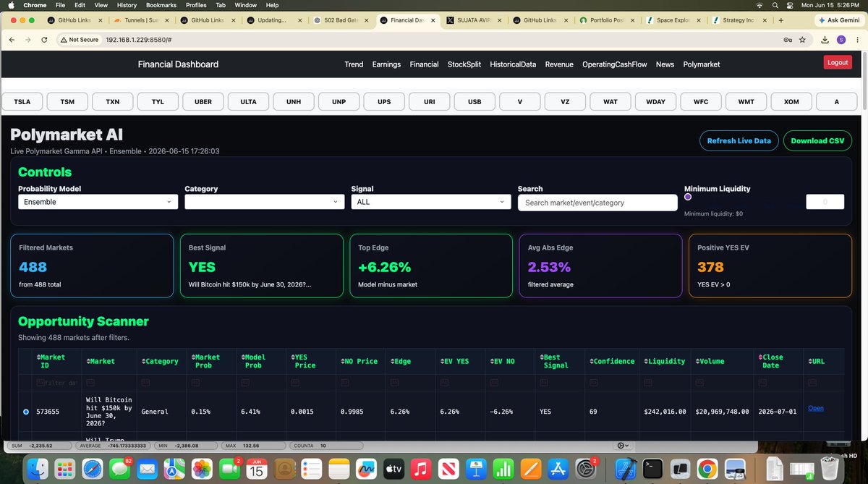Open Apple TV app in the Dock
This screenshot has width=868, height=484.
393,468
